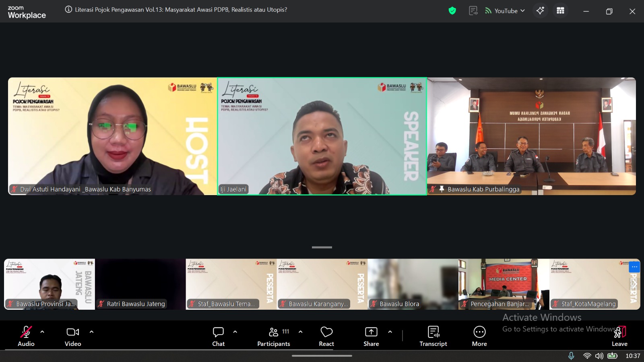
Task: Click the muted mic icon on Dwi Astuti tile
Action: (14, 189)
